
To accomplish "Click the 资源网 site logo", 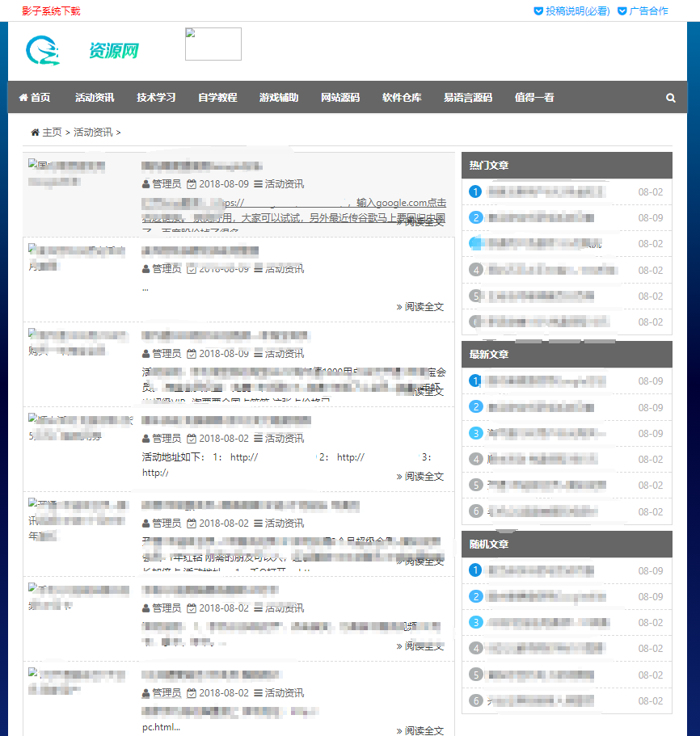I will click(82, 51).
